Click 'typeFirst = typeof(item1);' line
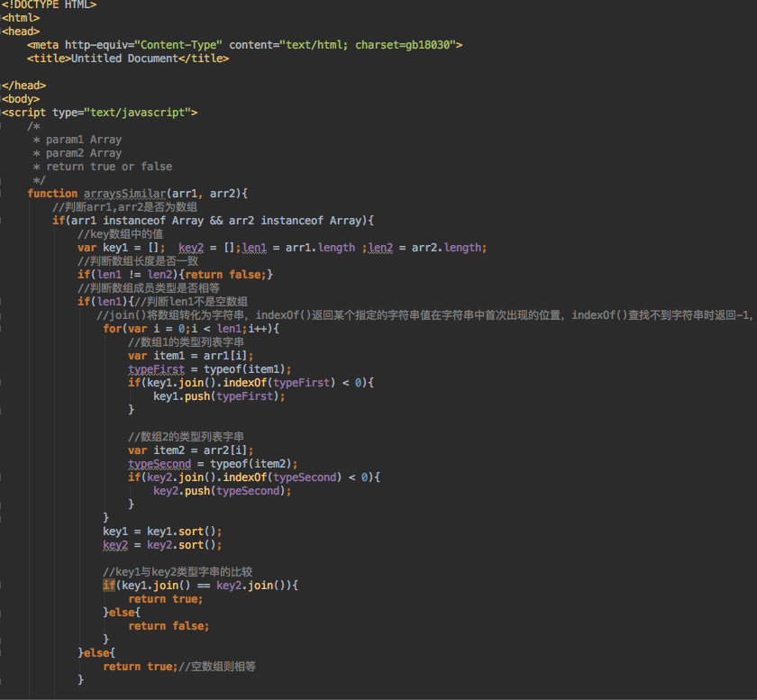Image resolution: width=757 pixels, height=700 pixels. tap(209, 369)
